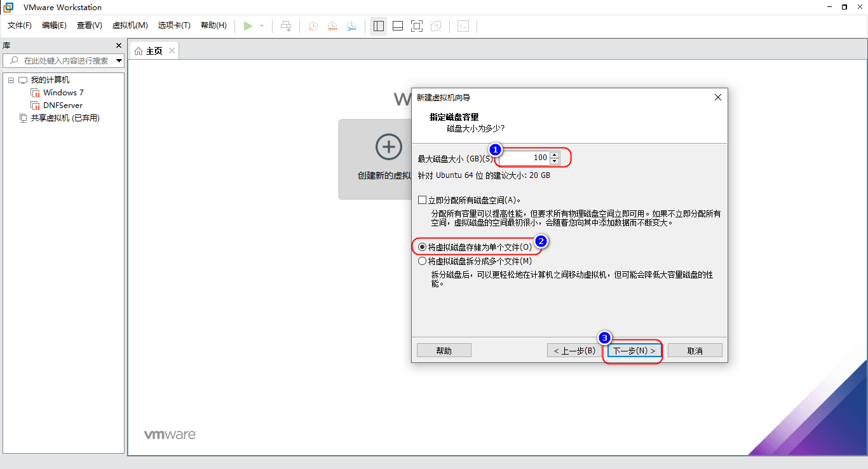Image resolution: width=868 pixels, height=469 pixels.
Task: Click the DNFServer VM icon
Action: (35, 105)
